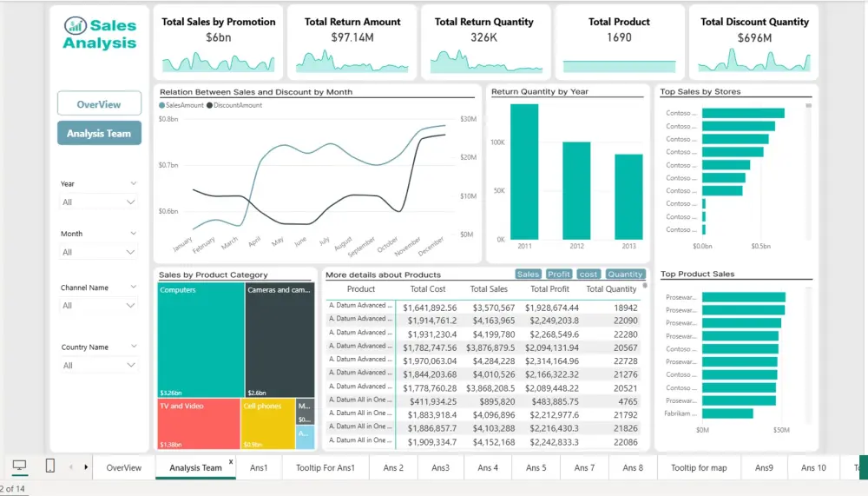Select the SalesAmount legend marker
Viewport: 868px width, 496px height.
click(161, 105)
